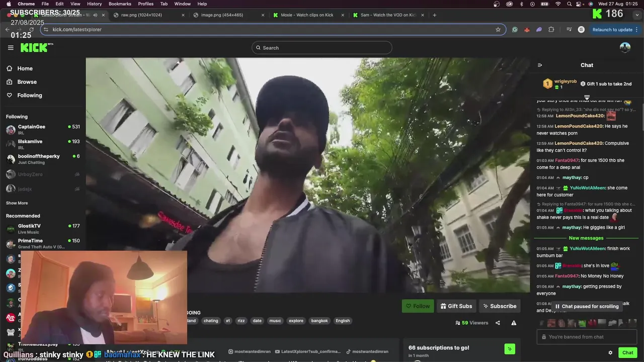Click Show More in Following list
This screenshot has height=362, width=644.
(17, 203)
